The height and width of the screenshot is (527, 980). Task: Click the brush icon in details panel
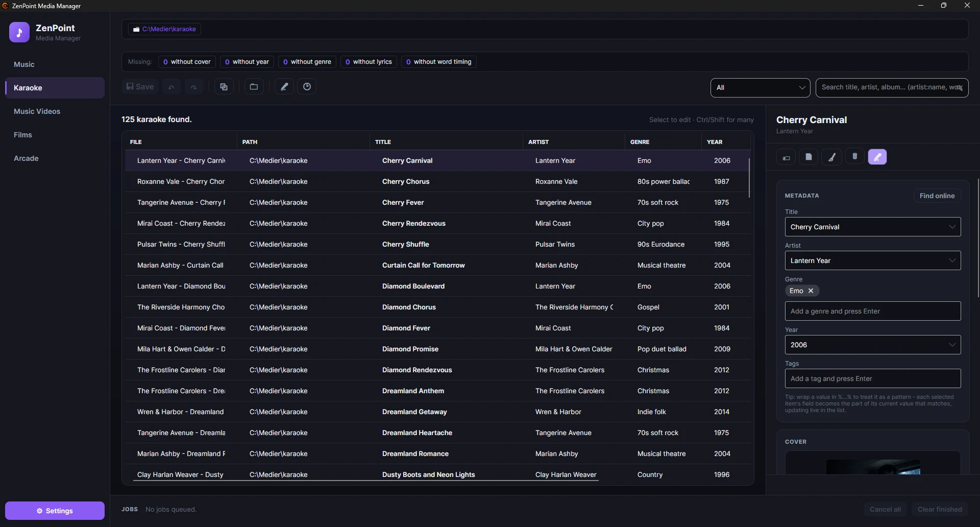831,157
